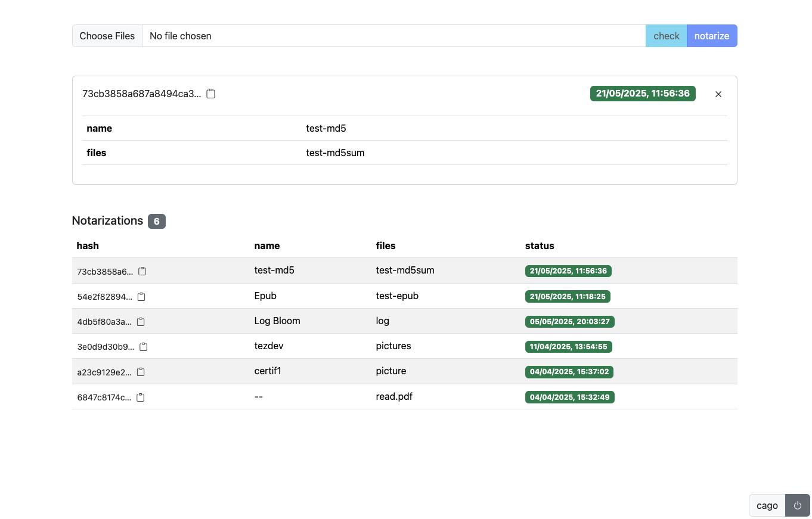This screenshot has height=519, width=812.
Task: Click the 54e2f82894 hash text
Action: click(104, 297)
